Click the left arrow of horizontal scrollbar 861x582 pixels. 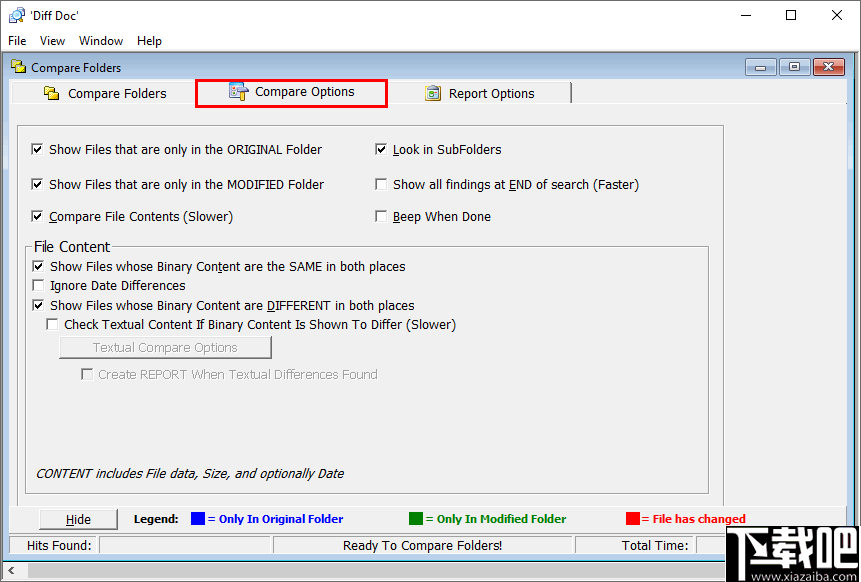(12, 570)
